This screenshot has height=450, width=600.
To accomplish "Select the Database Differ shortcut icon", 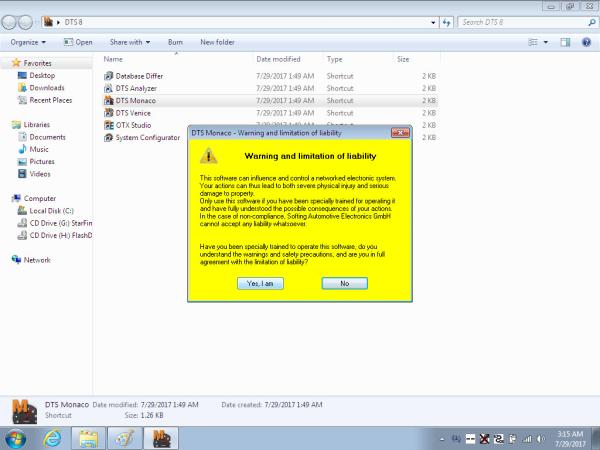I will [109, 76].
